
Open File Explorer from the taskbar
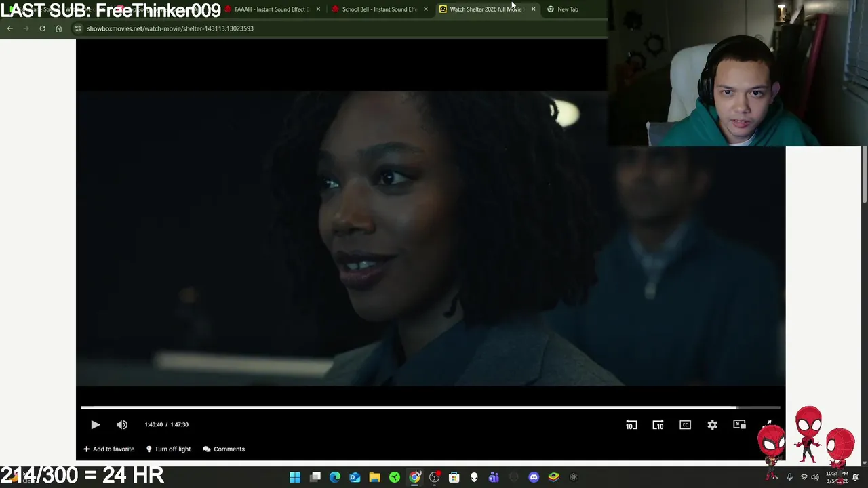[374, 477]
